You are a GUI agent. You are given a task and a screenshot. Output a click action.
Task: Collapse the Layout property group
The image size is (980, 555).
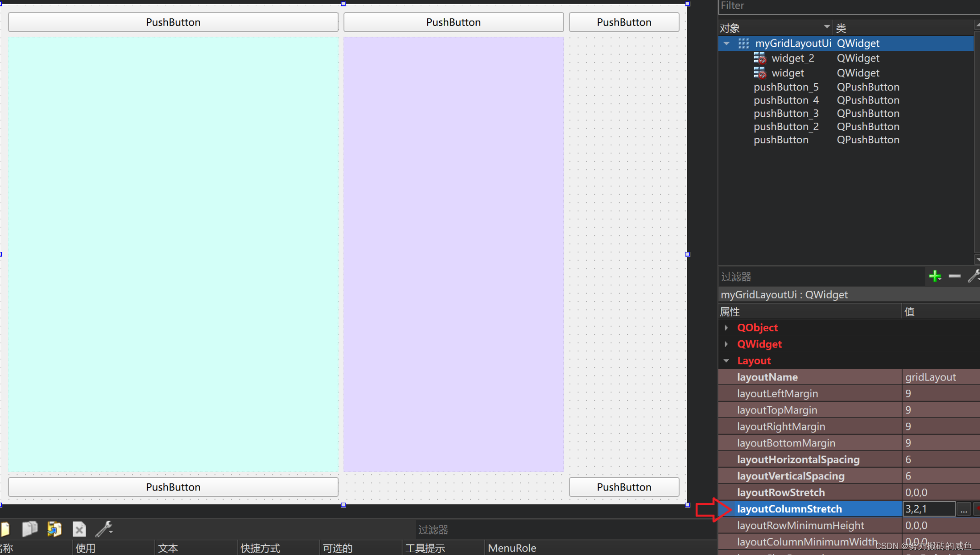click(x=726, y=361)
